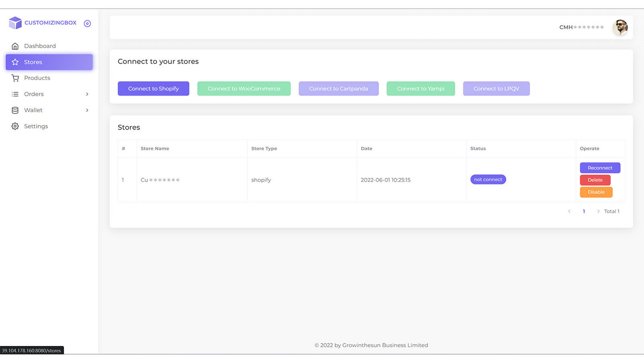644x362 pixels.
Task: Open Products via the cart icon
Action: click(15, 78)
